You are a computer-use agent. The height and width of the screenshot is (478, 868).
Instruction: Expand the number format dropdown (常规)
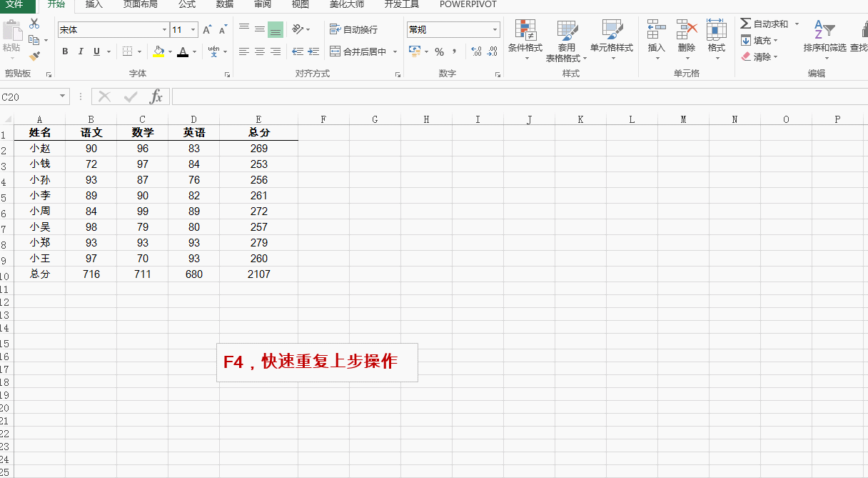495,30
